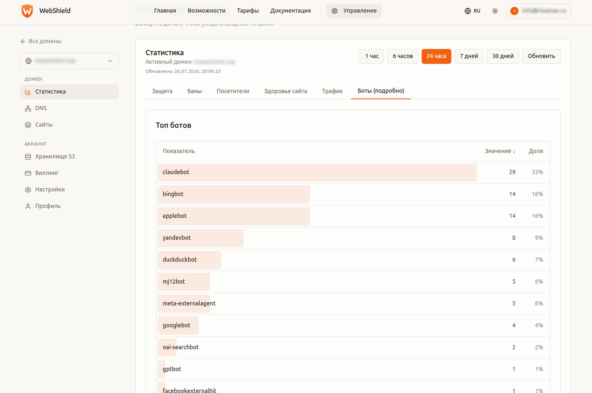Click the back arrow beside Все домены
Image resolution: width=592 pixels, height=393 pixels.
(x=23, y=41)
